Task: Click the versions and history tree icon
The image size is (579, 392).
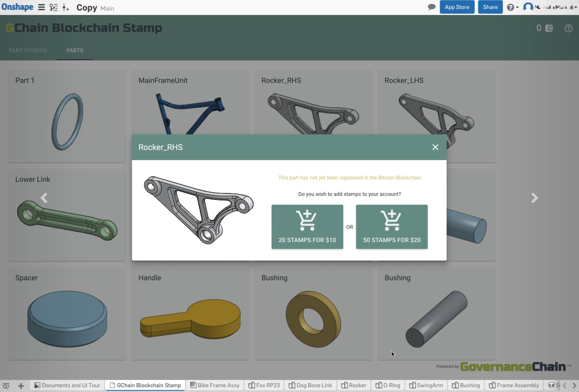Action: coord(53,7)
